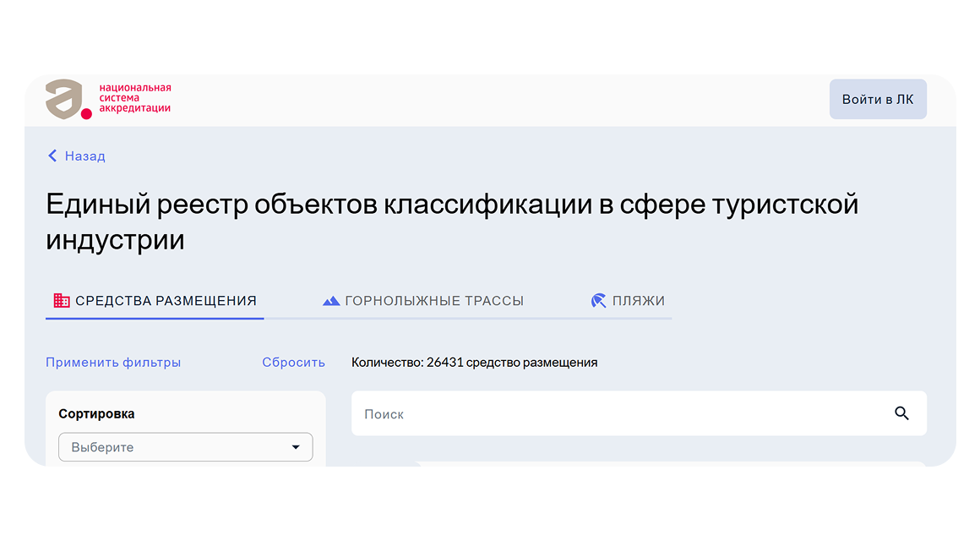
Task: Apply filters with 'Применить фильтры'
Action: [113, 363]
